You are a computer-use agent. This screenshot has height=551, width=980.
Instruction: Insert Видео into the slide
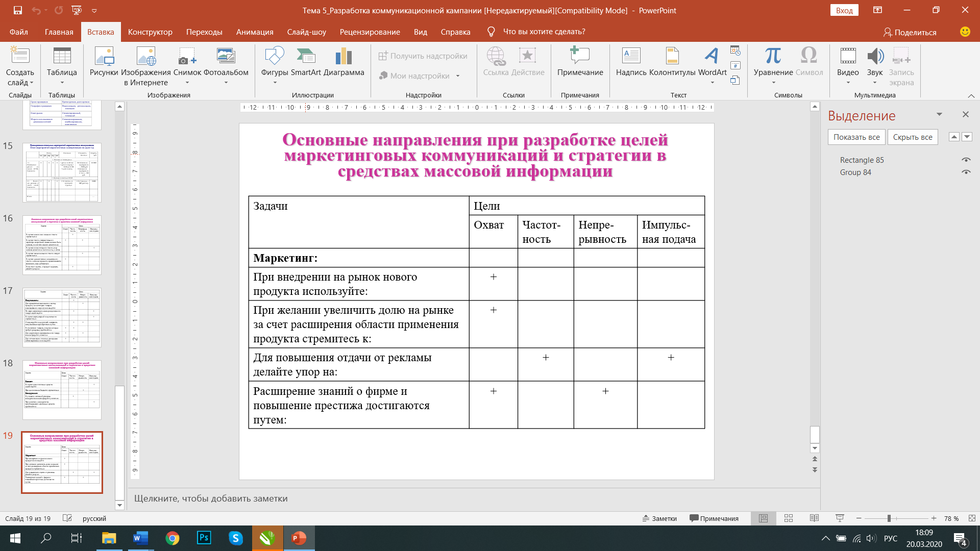[848, 67]
